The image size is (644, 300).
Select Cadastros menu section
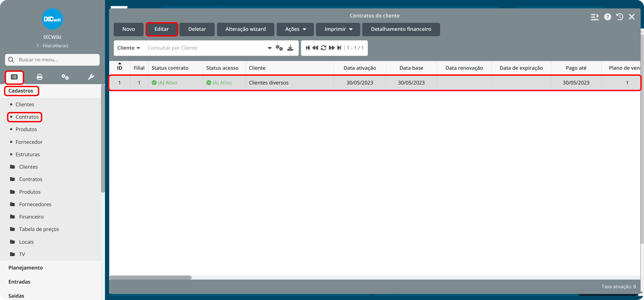click(x=21, y=91)
